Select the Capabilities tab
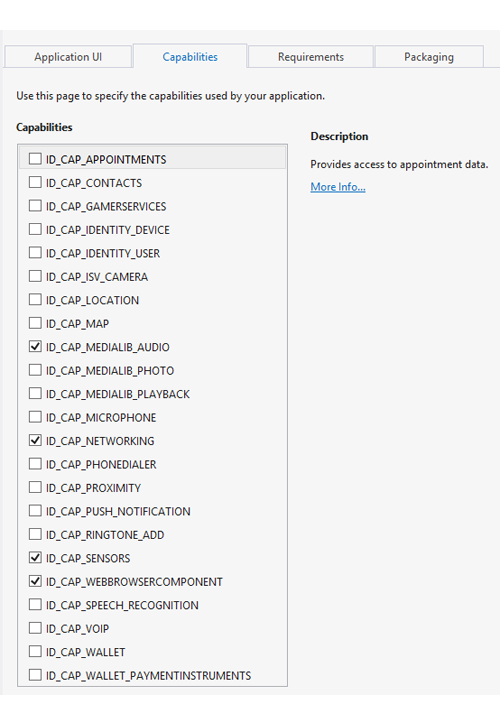500x725 pixels. pyautogui.click(x=190, y=56)
